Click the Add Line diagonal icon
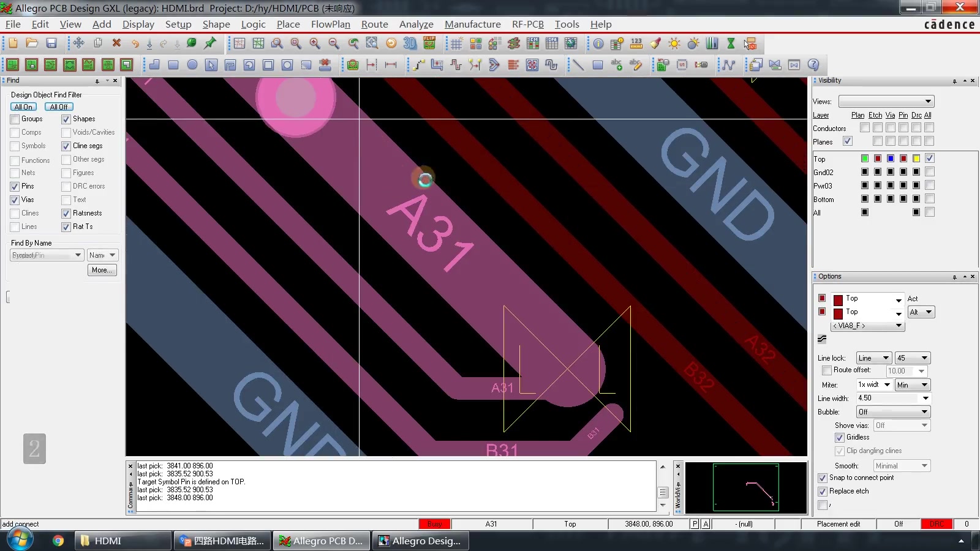The image size is (980, 551). 578,64
